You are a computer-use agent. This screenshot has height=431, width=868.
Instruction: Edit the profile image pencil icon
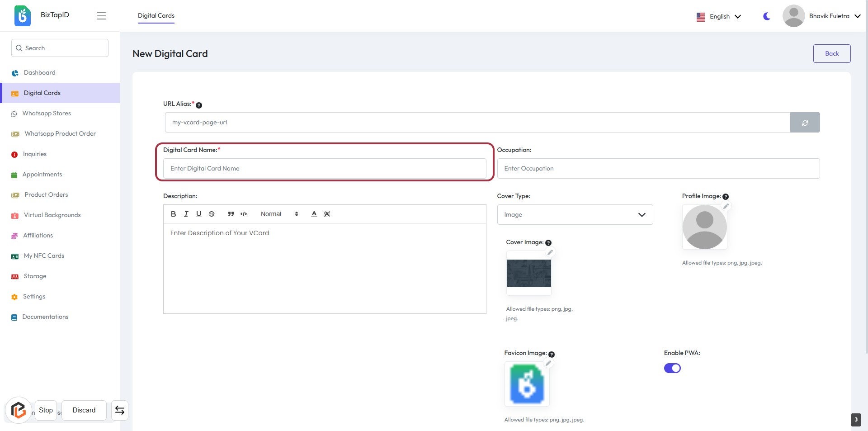click(x=726, y=206)
